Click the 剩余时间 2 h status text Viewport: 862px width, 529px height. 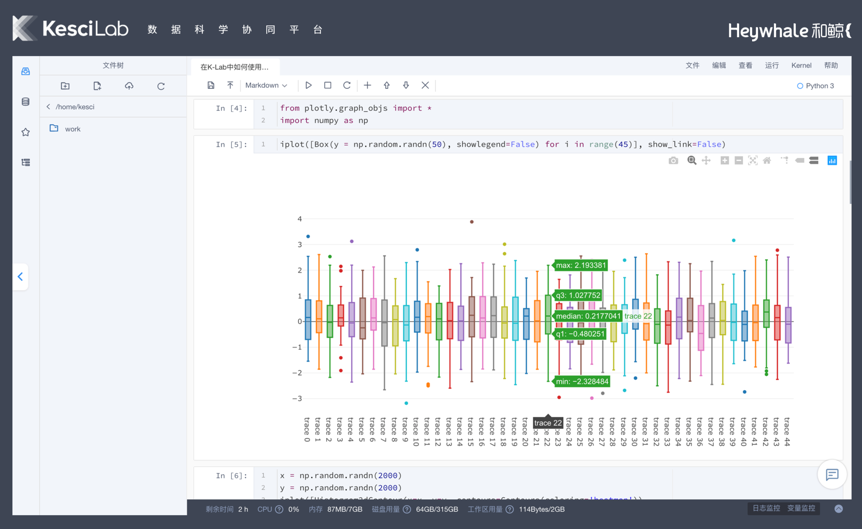click(227, 509)
